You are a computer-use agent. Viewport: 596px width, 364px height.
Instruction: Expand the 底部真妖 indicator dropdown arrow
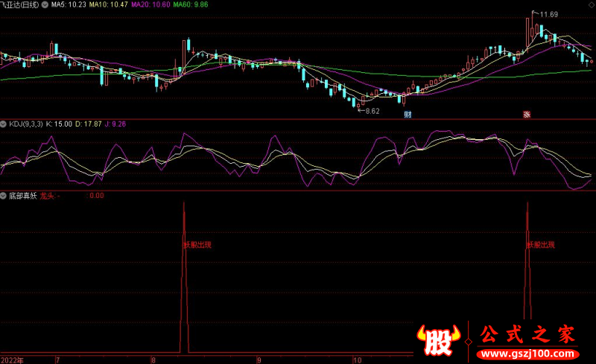[3, 196]
